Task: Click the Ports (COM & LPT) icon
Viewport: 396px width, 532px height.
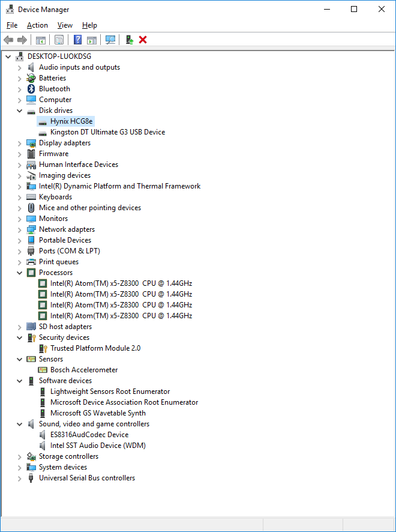Action: point(31,251)
